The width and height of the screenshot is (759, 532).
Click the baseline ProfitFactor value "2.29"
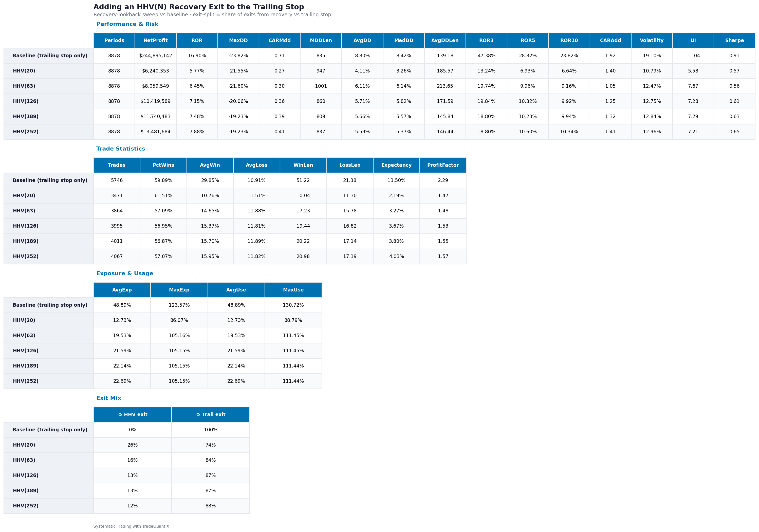tap(443, 180)
